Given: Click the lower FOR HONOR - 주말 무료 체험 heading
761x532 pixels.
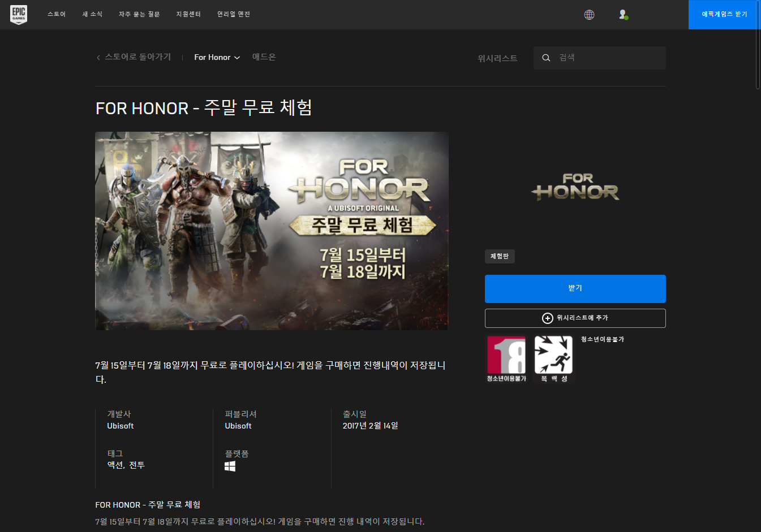Looking at the screenshot, I should point(148,505).
